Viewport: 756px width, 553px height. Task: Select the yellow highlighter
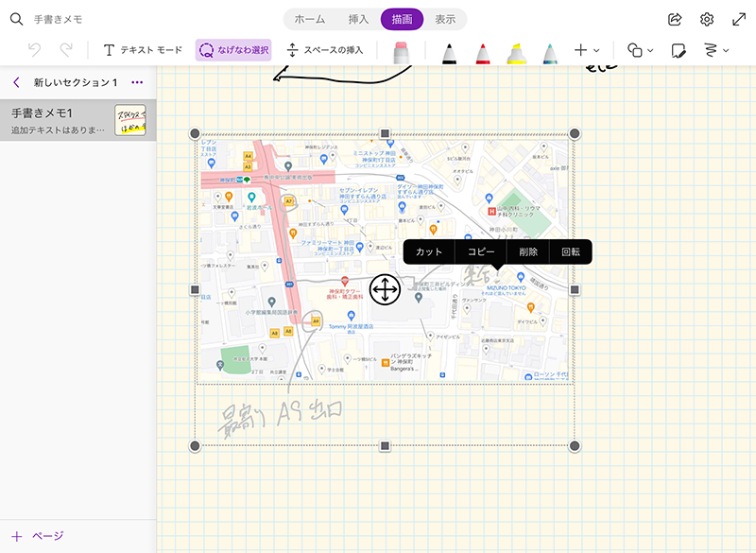coord(516,53)
